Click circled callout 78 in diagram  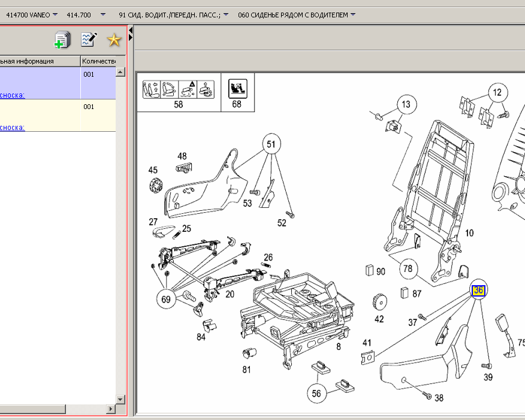(x=408, y=268)
